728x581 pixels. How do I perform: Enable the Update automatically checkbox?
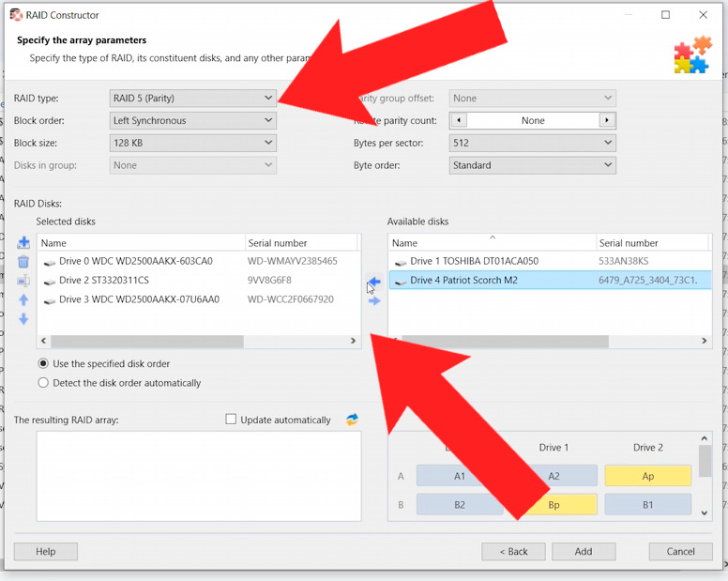click(231, 419)
